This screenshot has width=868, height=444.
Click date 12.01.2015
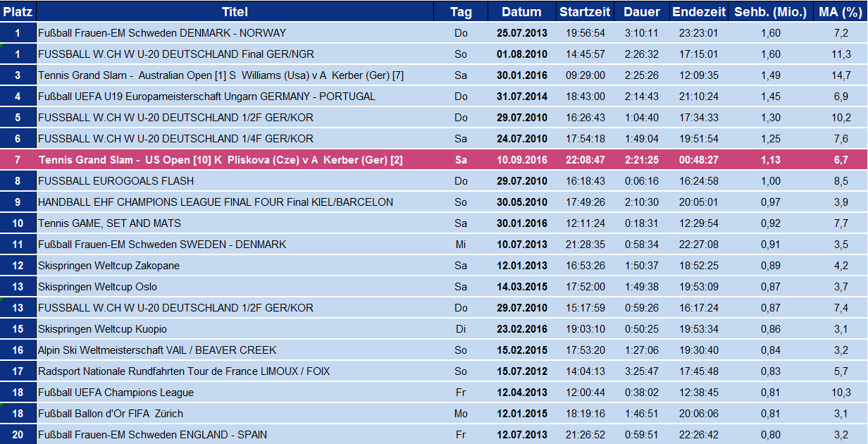coord(521,414)
